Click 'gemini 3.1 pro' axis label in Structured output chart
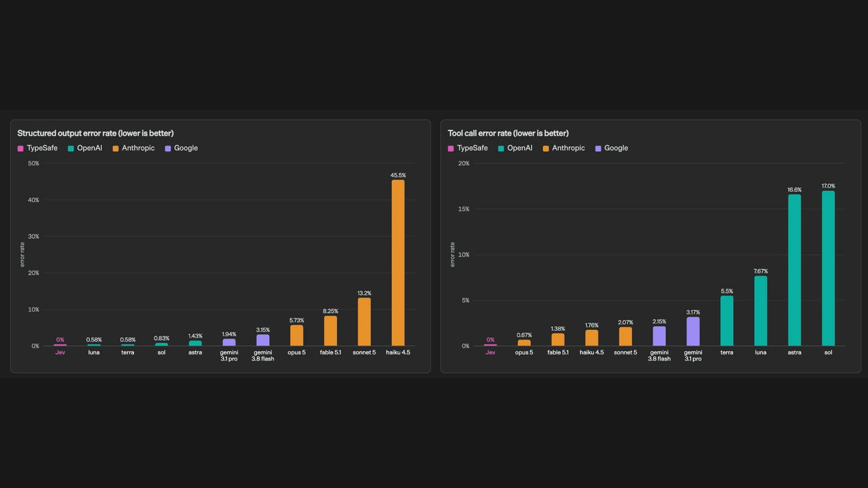The height and width of the screenshot is (488, 868). [229, 356]
